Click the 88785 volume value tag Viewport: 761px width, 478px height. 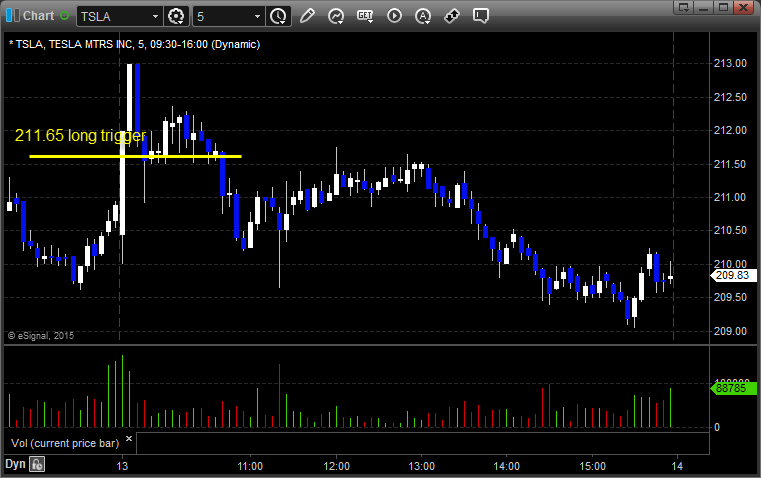coord(733,388)
